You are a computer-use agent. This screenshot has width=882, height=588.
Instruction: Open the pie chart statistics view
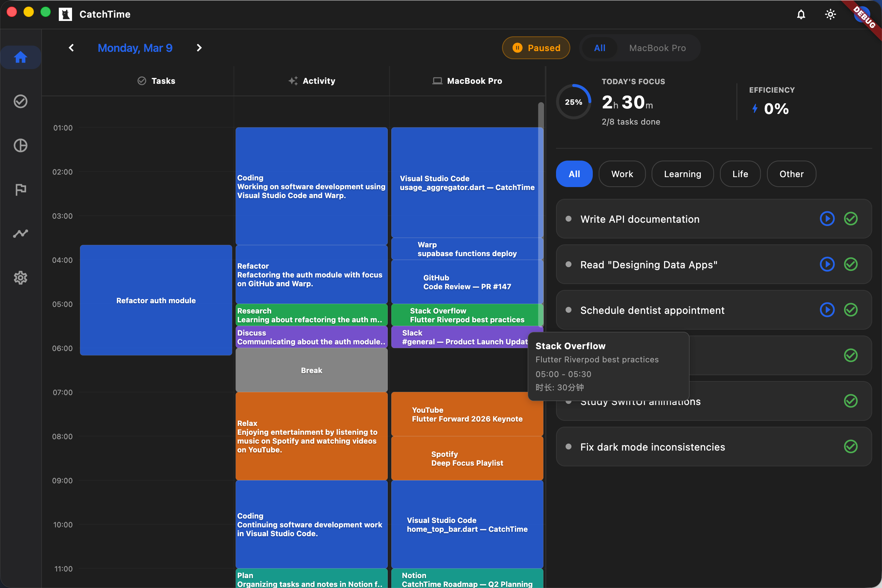tap(21, 146)
